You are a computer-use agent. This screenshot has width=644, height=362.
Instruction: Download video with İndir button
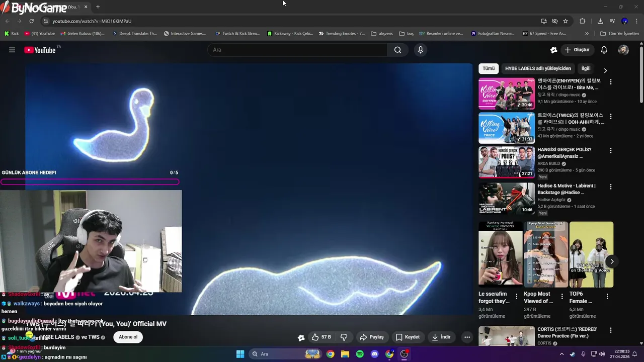(x=441, y=337)
